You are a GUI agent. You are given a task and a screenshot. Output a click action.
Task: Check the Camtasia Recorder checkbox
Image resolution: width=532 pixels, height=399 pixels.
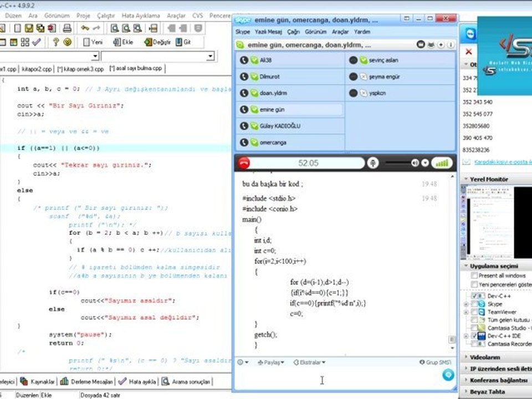tap(474, 344)
